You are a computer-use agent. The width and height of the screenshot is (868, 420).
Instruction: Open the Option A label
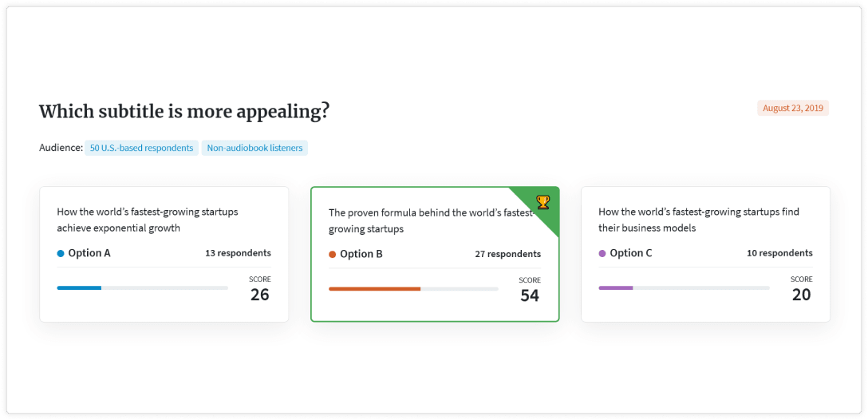pos(89,253)
